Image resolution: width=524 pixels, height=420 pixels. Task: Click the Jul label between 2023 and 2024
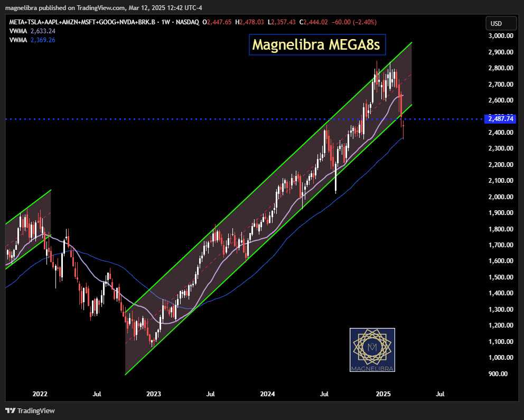[211, 394]
